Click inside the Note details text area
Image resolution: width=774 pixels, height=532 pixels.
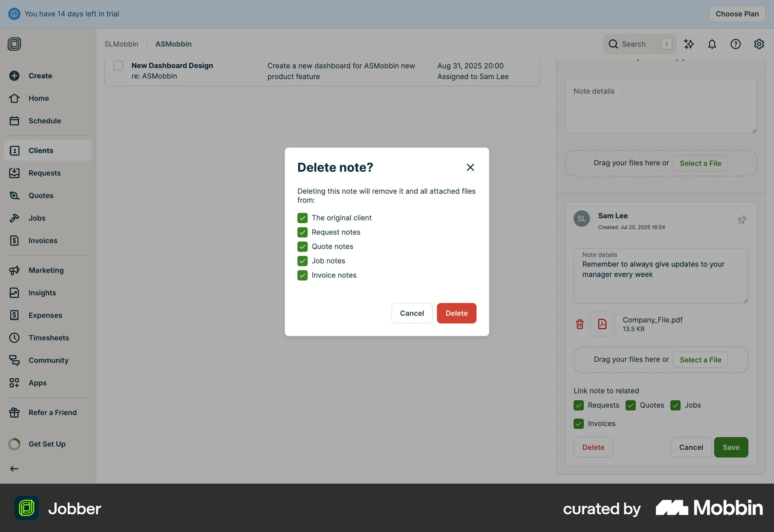click(x=661, y=106)
